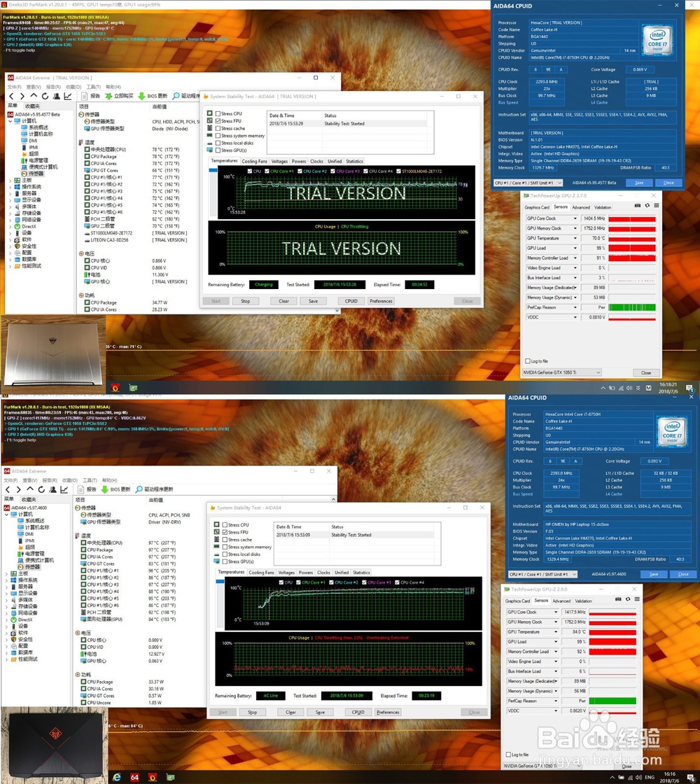
Task: Click the M input method tray icon
Action: (x=648, y=388)
